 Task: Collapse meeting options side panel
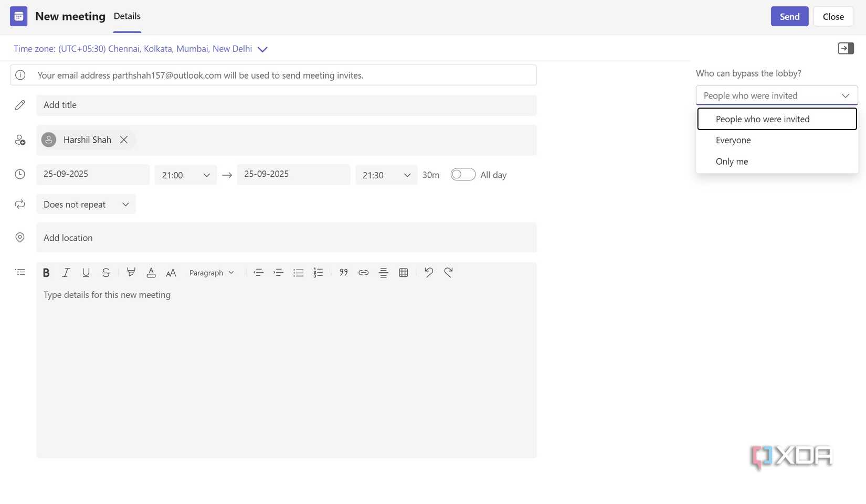pyautogui.click(x=846, y=49)
